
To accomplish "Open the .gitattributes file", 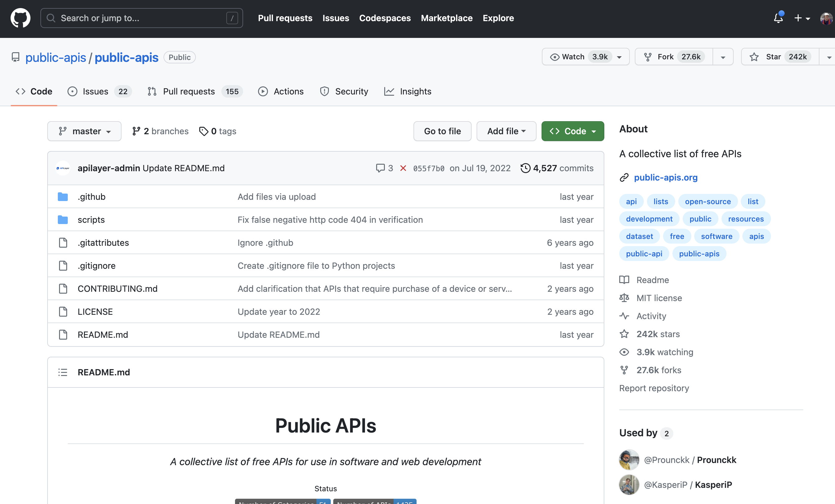I will (x=103, y=242).
